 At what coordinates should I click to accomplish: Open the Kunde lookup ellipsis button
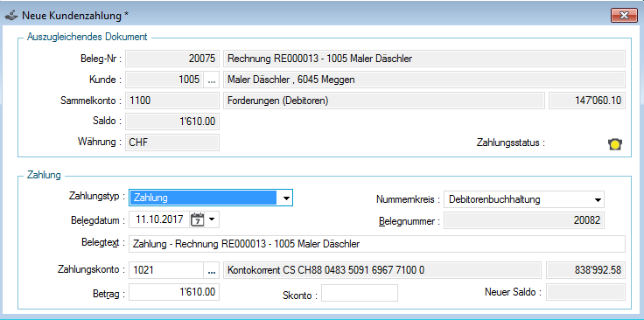[x=211, y=80]
